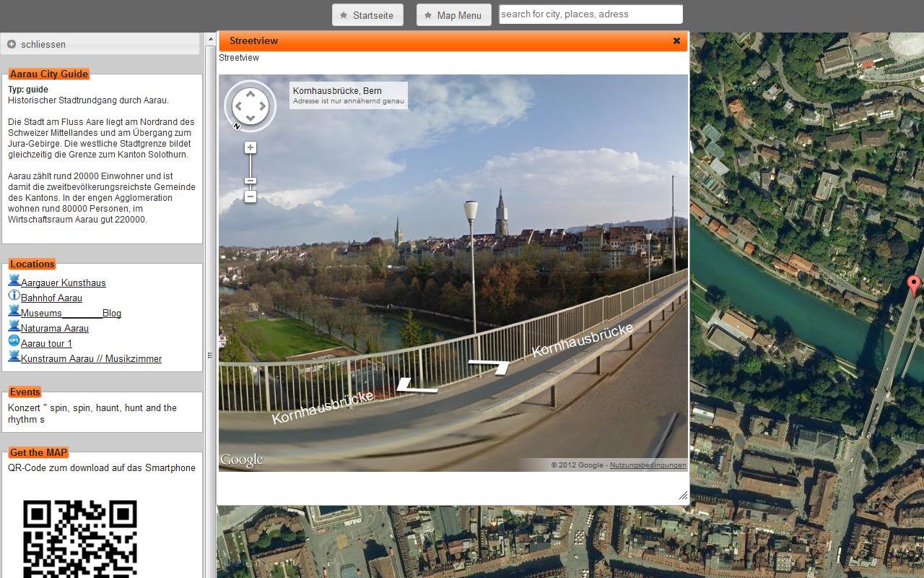Viewport: 924px width, 578px height.
Task: Click the museum icon beside Aargauer Kunsthaus
Action: [x=14, y=280]
